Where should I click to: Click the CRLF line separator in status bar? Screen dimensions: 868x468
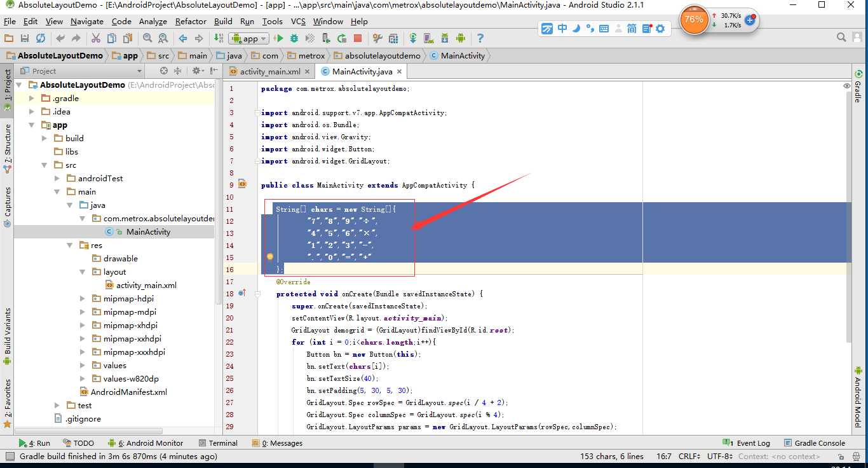(x=689, y=457)
